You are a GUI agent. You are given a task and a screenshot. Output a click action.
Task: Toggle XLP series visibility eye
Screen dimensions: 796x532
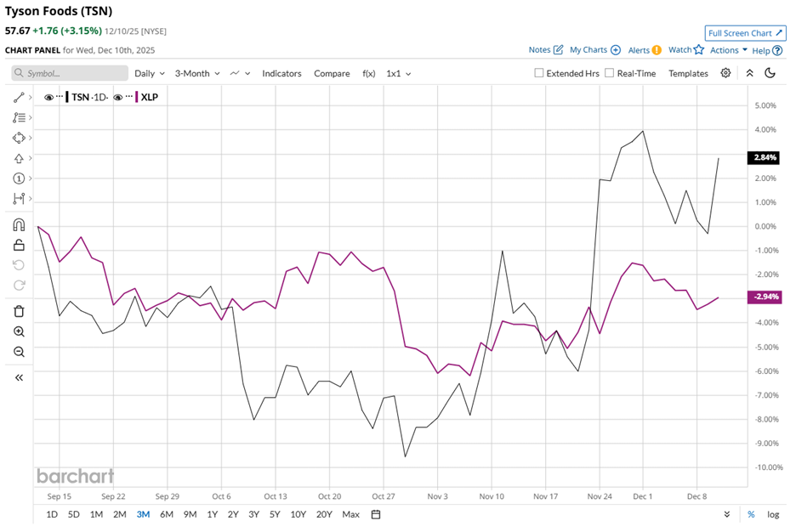pyautogui.click(x=117, y=98)
